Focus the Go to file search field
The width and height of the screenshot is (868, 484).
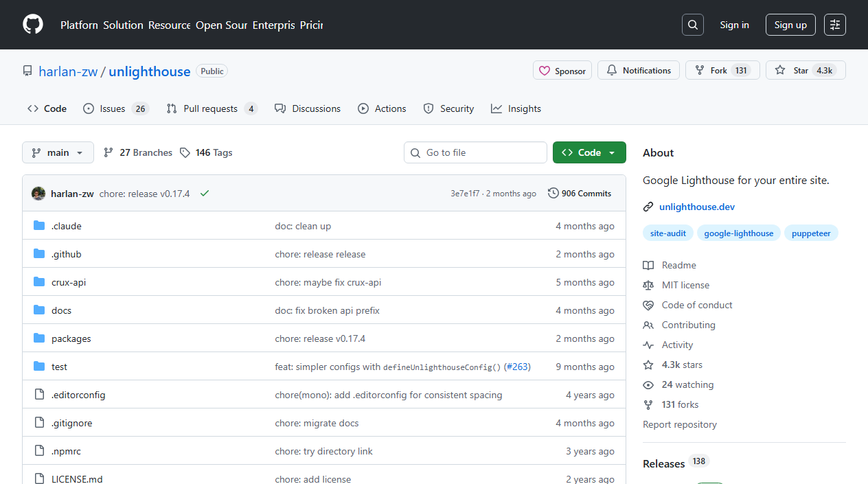(x=475, y=152)
